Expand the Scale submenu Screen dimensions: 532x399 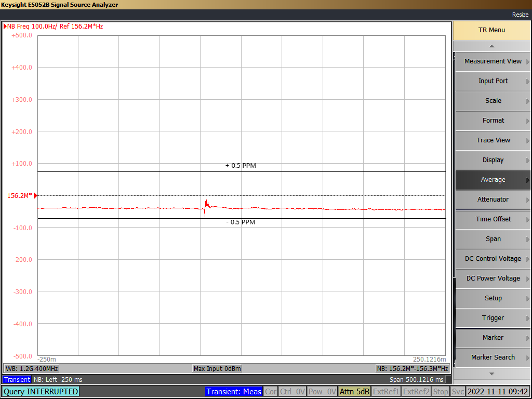(492, 101)
